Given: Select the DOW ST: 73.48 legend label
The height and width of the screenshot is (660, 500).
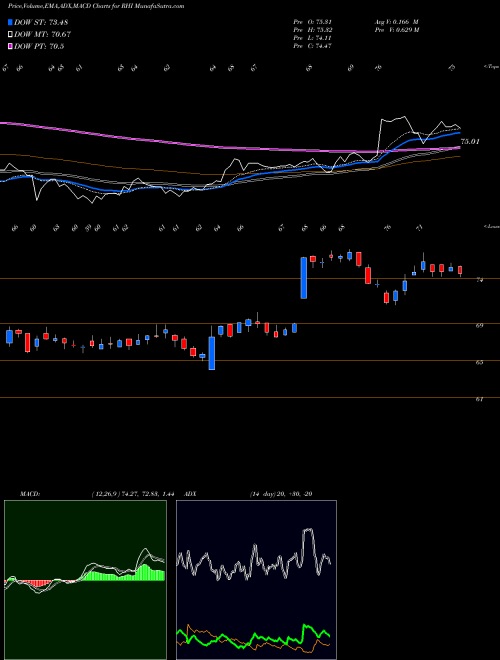Looking at the screenshot, I should pos(41,22).
